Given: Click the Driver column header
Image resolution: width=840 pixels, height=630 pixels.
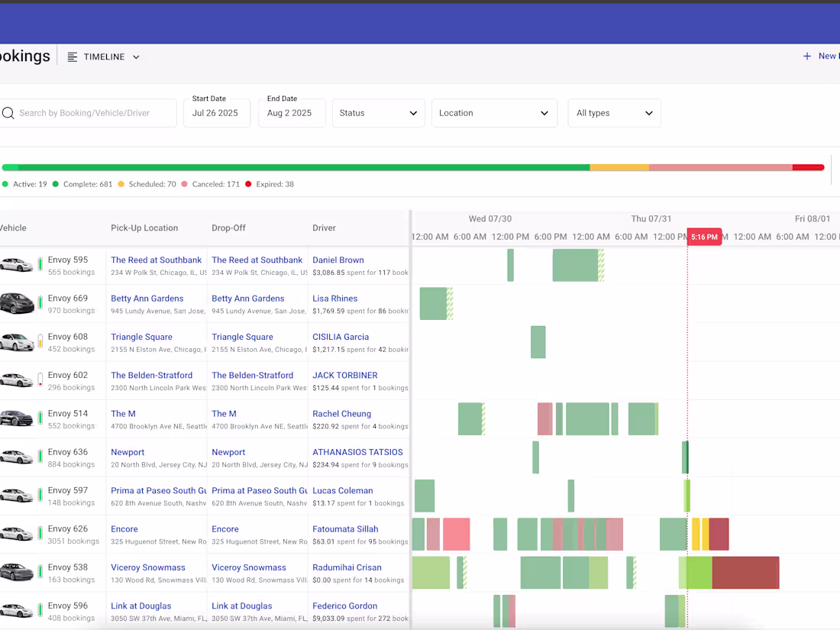Looking at the screenshot, I should click(324, 228).
